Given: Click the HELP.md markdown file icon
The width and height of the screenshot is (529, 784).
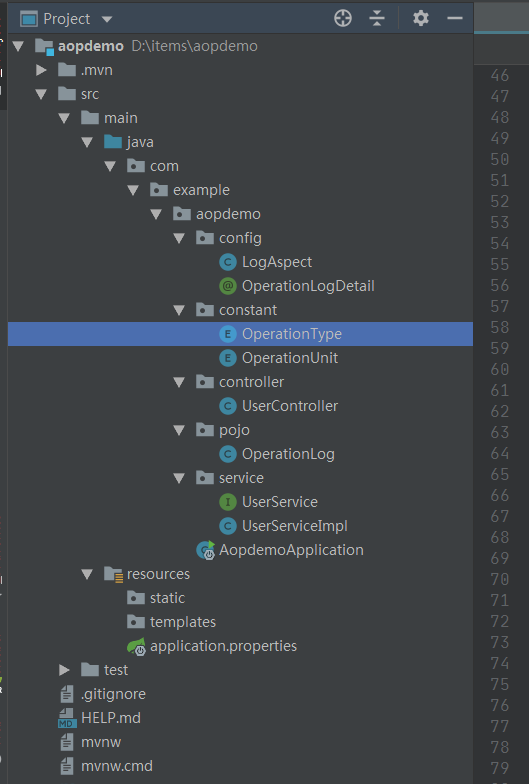Looking at the screenshot, I should click(x=67, y=718).
